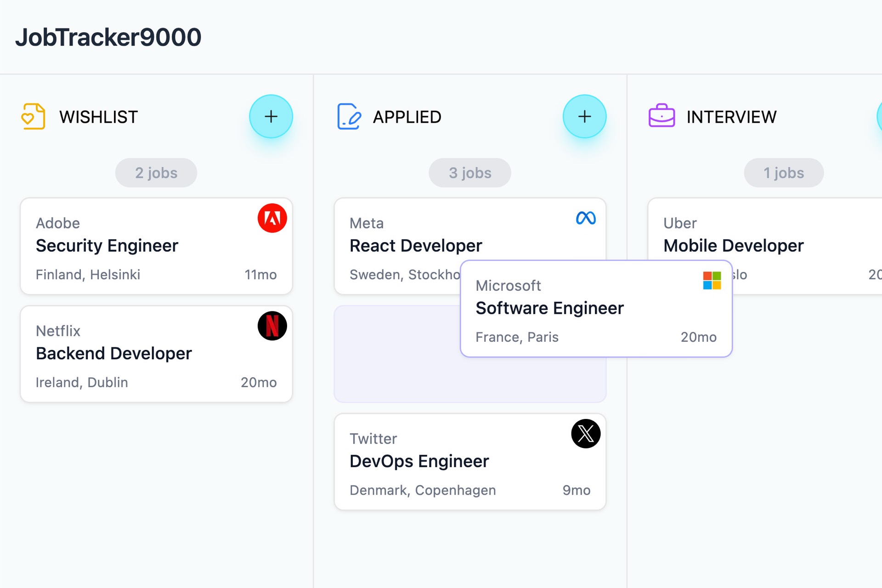Click the Wishlist heart-document icon

(34, 117)
